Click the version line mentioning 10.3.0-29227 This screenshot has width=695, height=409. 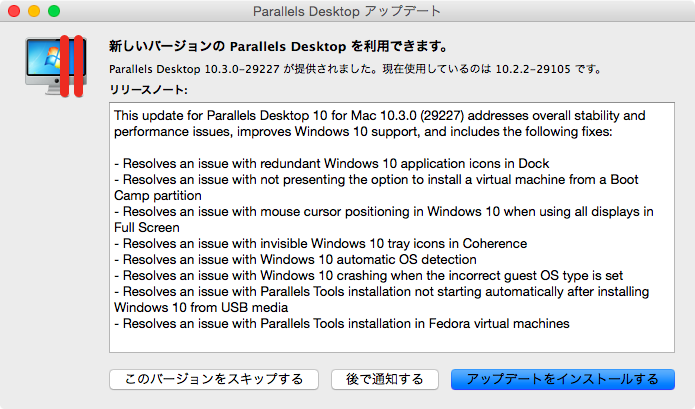[x=355, y=69]
